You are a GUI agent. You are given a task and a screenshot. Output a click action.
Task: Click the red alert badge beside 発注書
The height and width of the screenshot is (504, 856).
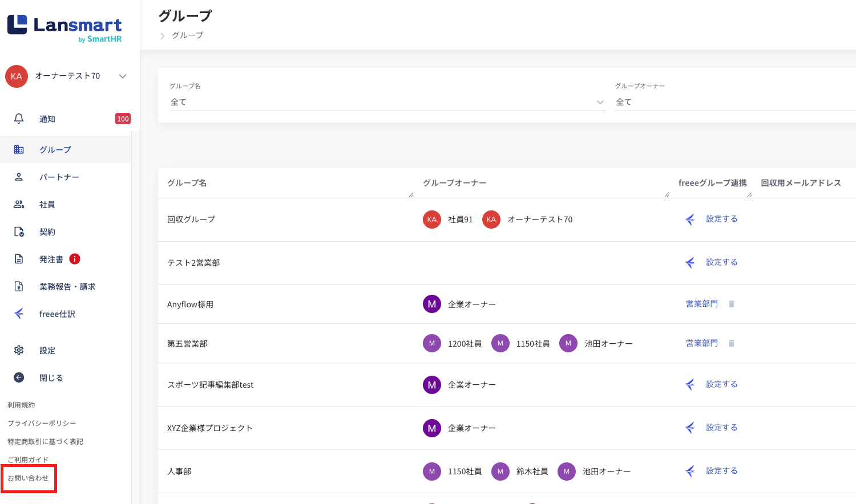point(75,259)
